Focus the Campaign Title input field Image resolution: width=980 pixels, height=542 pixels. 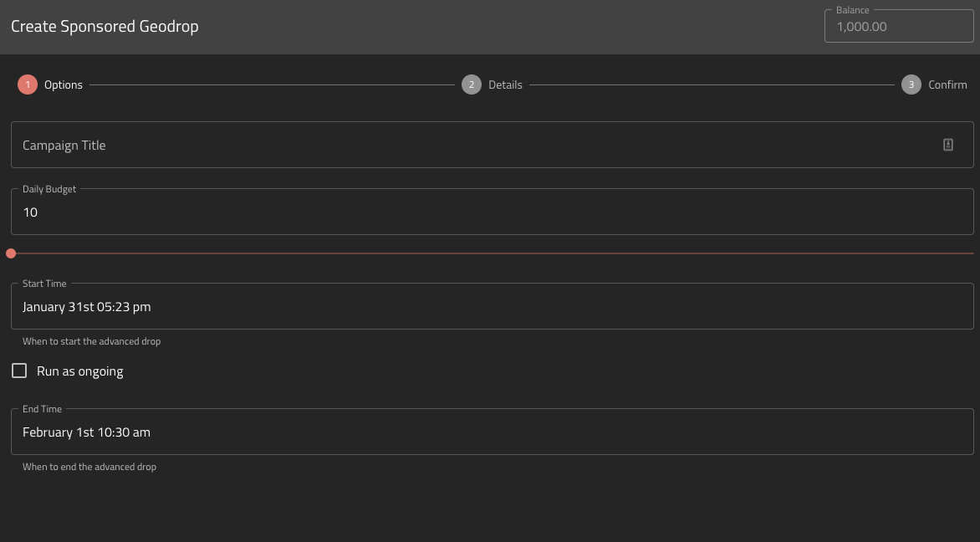point(493,145)
